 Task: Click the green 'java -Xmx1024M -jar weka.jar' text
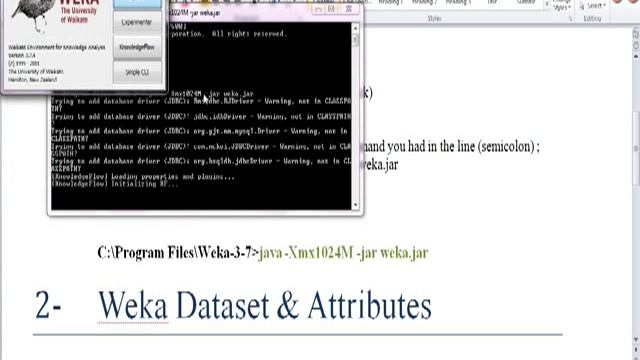(x=343, y=253)
